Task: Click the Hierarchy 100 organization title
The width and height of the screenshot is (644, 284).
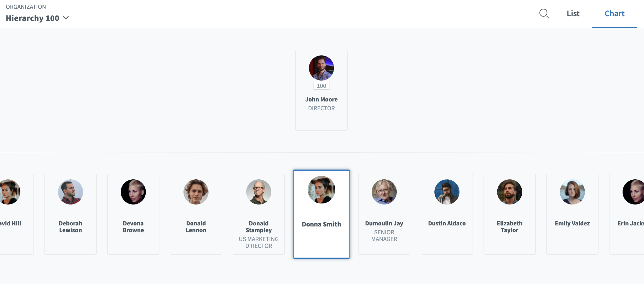Action: pyautogui.click(x=32, y=18)
